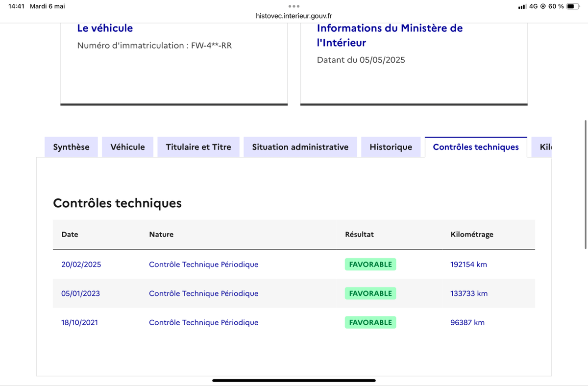Switch to the Véhicule tab

(127, 147)
